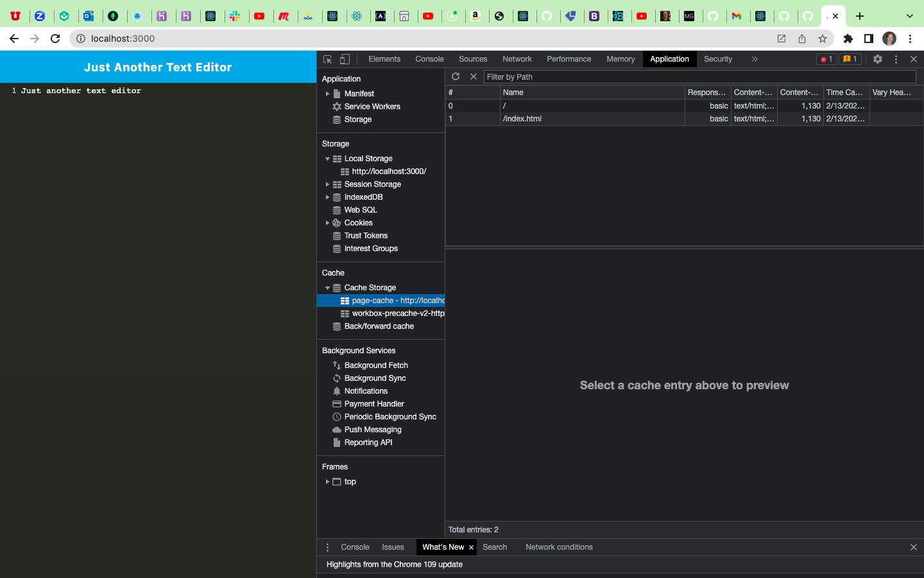Select Trust Tokens item
924x578 pixels.
point(366,236)
